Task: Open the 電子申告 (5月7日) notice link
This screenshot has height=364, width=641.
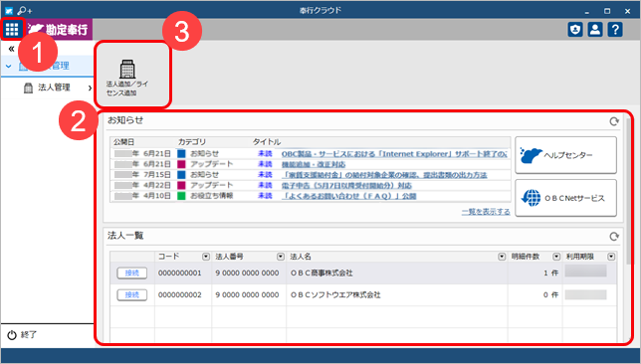Action: [346, 185]
